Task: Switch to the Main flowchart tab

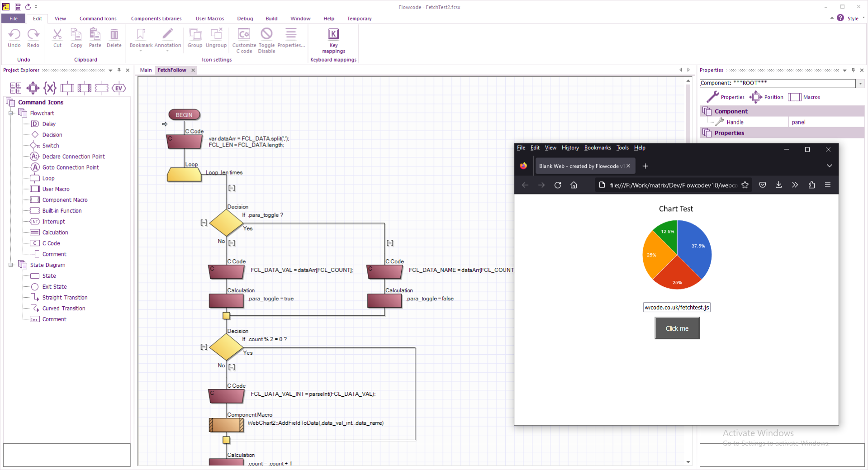Action: click(x=146, y=70)
